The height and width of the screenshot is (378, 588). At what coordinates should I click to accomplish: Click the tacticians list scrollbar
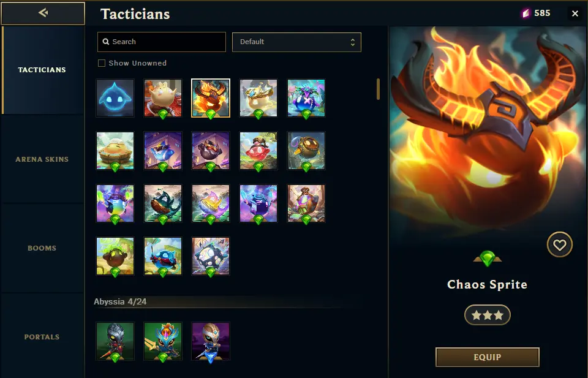click(x=378, y=89)
